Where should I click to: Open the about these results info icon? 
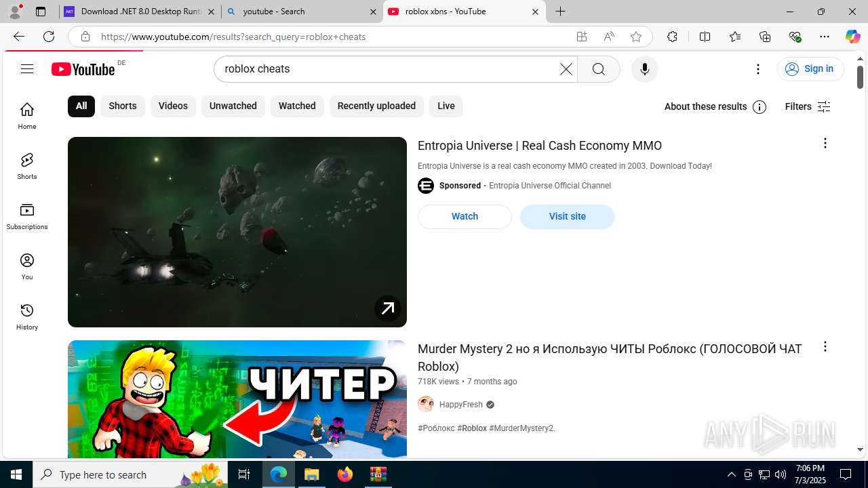(x=759, y=107)
